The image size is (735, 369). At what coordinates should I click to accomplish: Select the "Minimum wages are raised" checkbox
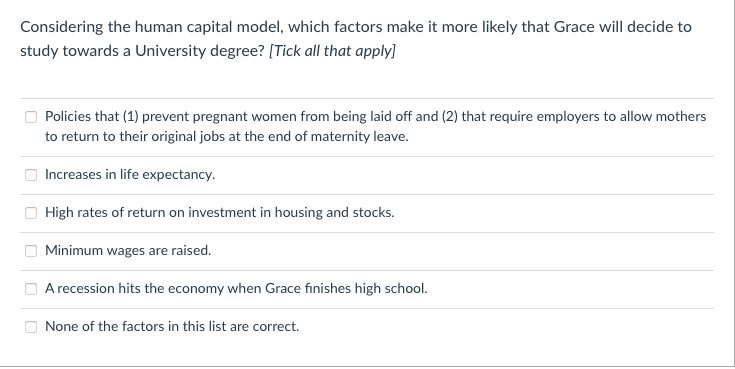(x=31, y=251)
